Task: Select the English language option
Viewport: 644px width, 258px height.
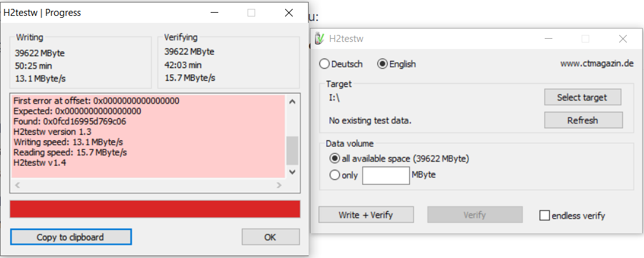Action: coord(396,64)
